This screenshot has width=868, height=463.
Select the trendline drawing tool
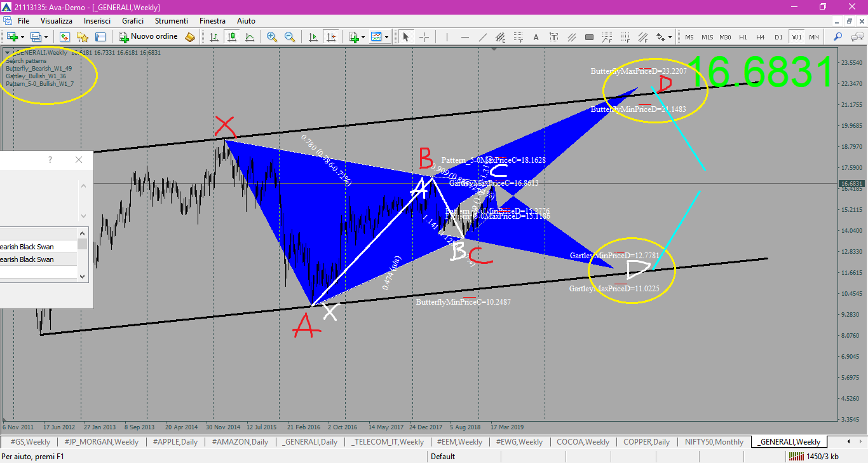[482, 37]
